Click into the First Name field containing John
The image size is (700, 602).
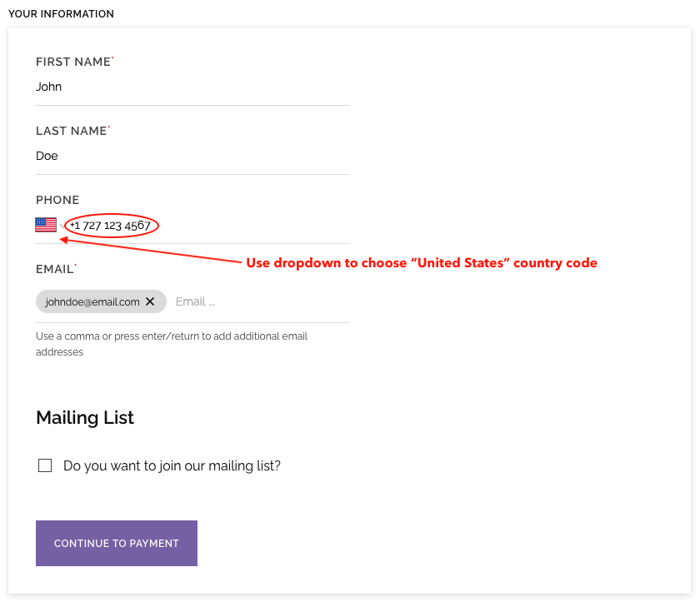click(x=192, y=87)
